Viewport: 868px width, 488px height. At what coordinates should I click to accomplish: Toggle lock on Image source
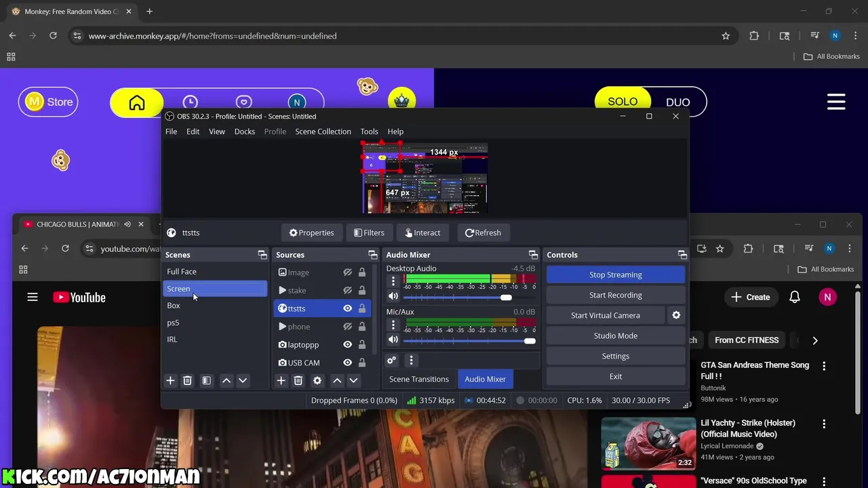click(x=362, y=272)
